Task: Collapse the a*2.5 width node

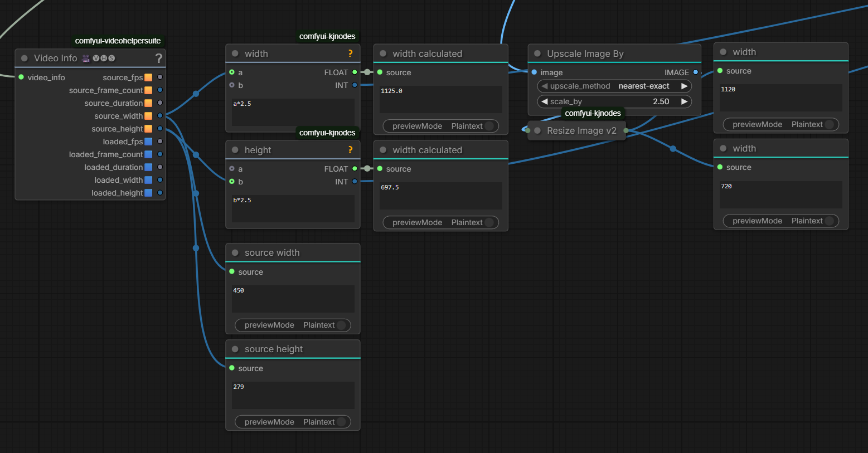Action: (x=235, y=53)
